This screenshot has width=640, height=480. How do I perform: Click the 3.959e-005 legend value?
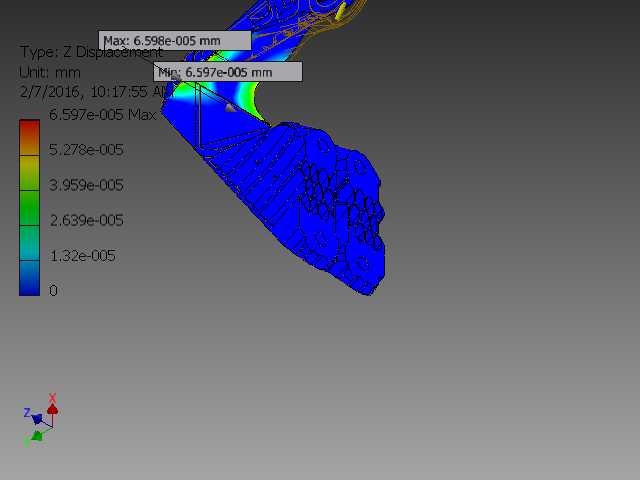[x=86, y=185]
